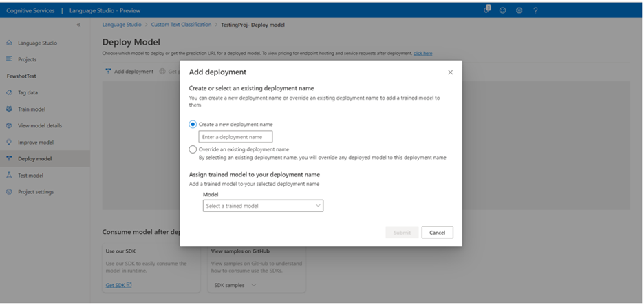Click the Model field label
The height and width of the screenshot is (305, 644).
211,194
